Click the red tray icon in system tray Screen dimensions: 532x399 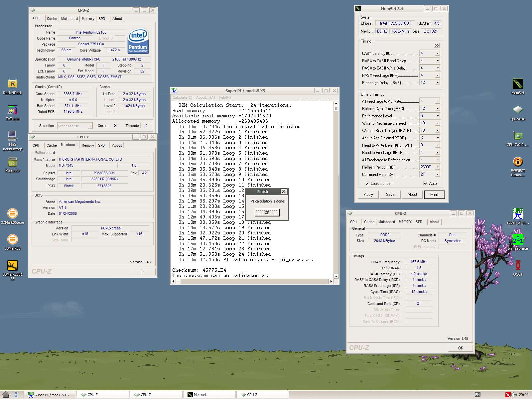click(508, 395)
